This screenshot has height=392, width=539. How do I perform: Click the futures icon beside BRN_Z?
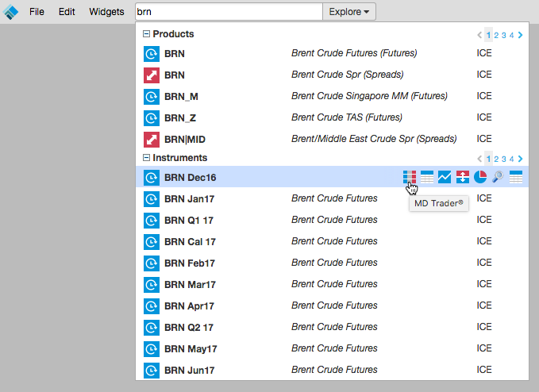pyautogui.click(x=152, y=118)
